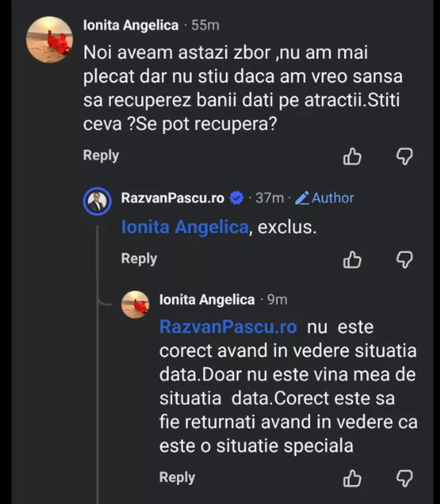Like RazvanPascu.ro's "exclus" reply
Screen dimensions: 440x504
pyautogui.click(x=352, y=259)
